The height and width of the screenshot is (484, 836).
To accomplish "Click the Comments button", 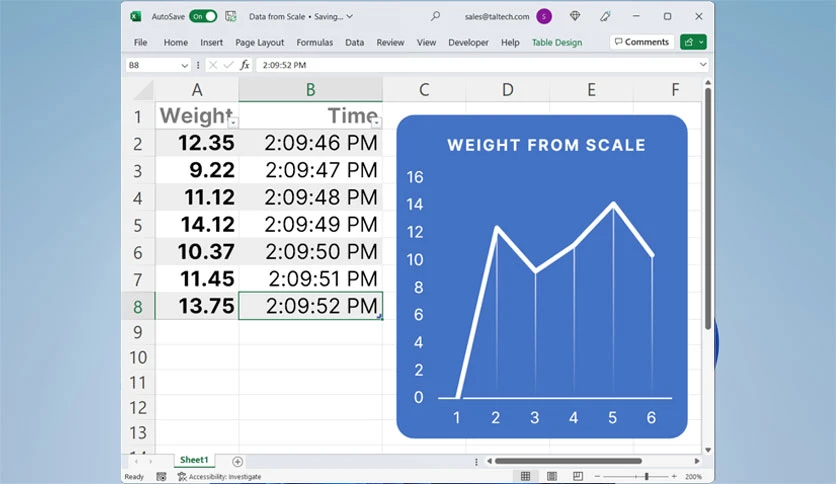I will (x=641, y=42).
